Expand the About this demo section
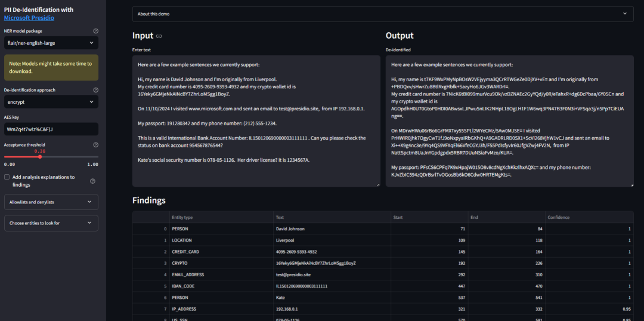The image size is (644, 321). (383, 14)
